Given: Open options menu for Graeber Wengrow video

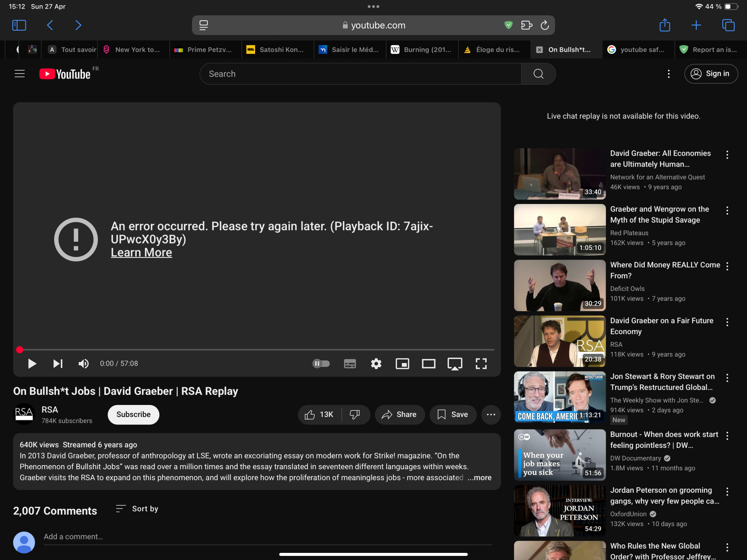Looking at the screenshot, I should point(727,210).
